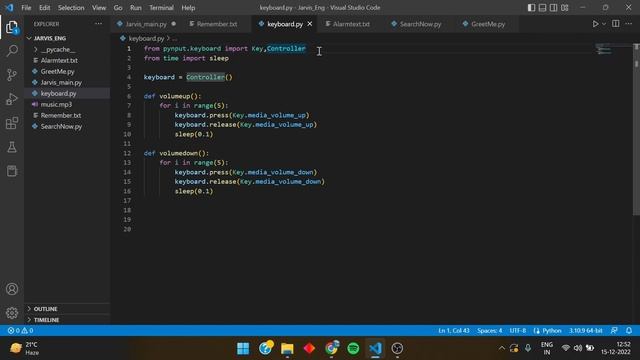Open the File menu
The width and height of the screenshot is (640, 360).
[26, 8]
